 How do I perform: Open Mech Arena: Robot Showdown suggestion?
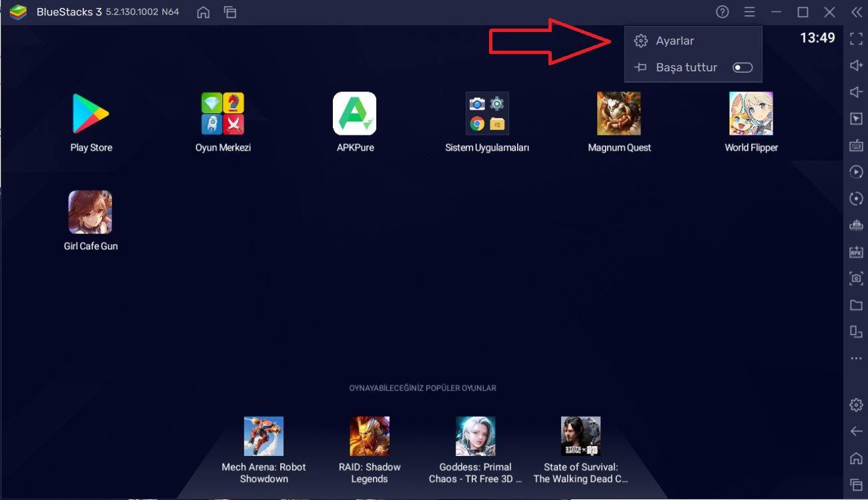click(264, 436)
